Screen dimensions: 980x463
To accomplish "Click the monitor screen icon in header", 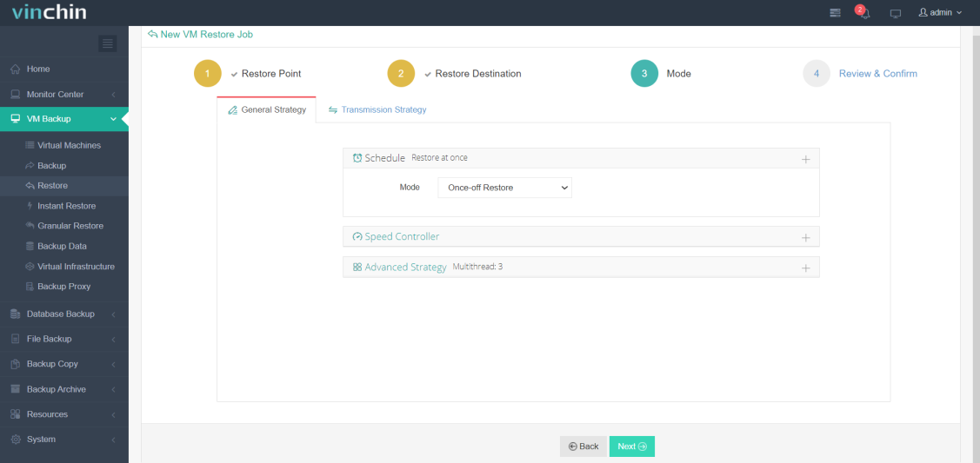I will 895,13.
